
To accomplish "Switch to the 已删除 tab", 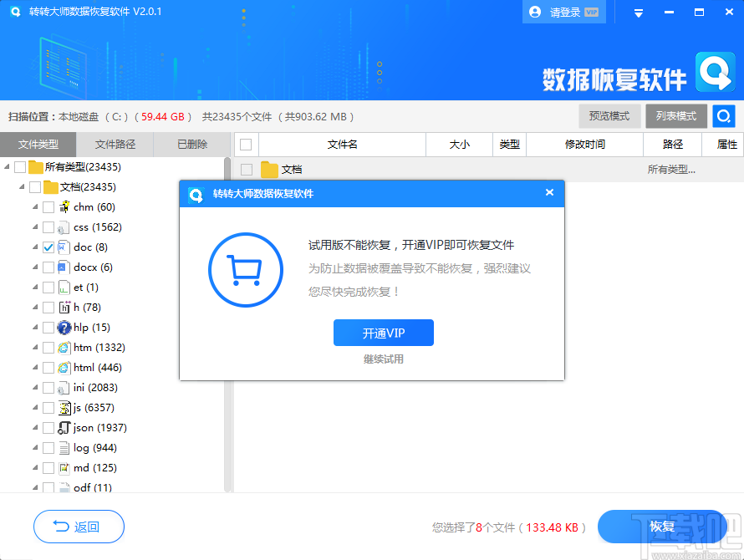I will [192, 145].
